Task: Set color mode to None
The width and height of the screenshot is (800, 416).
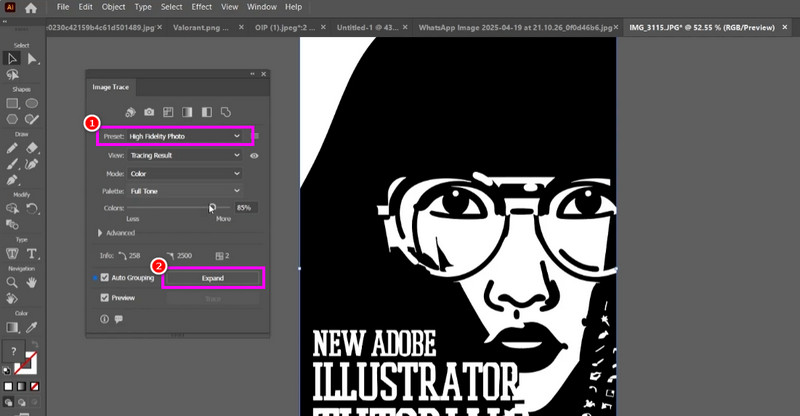Action: (x=35, y=386)
